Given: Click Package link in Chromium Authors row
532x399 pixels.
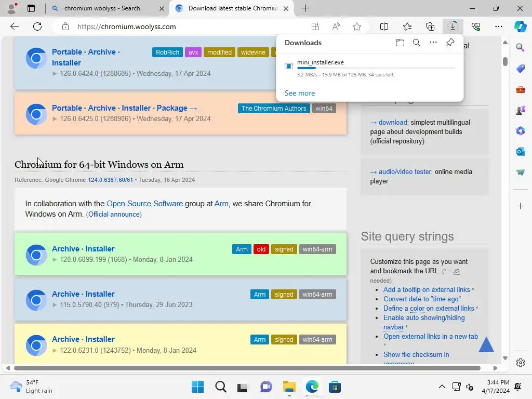Looking at the screenshot, I should pyautogui.click(x=171, y=108).
